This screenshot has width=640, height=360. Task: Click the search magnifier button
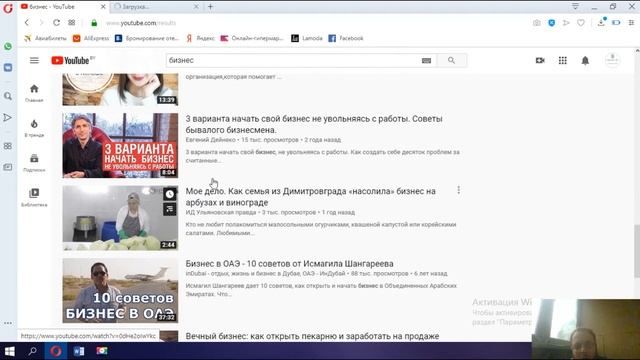pyautogui.click(x=451, y=60)
